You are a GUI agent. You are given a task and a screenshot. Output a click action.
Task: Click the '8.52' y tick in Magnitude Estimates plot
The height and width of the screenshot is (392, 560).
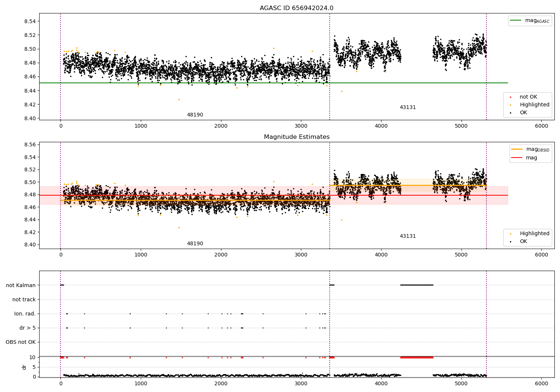pos(30,170)
